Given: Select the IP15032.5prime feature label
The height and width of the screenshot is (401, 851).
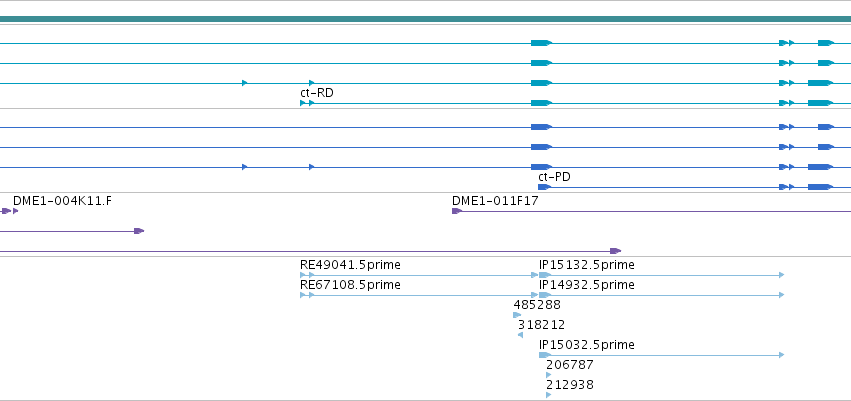Looking at the screenshot, I should (x=587, y=345).
